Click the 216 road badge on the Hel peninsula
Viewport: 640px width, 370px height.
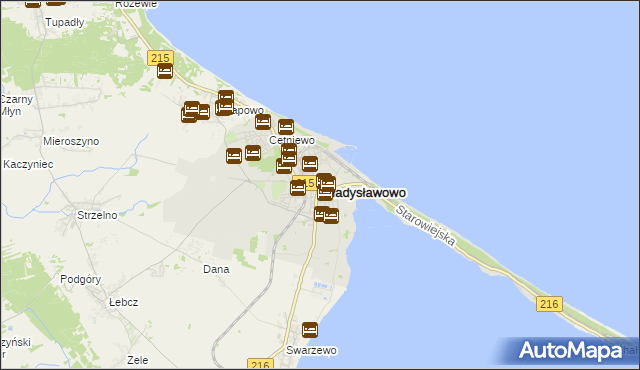[549, 304]
